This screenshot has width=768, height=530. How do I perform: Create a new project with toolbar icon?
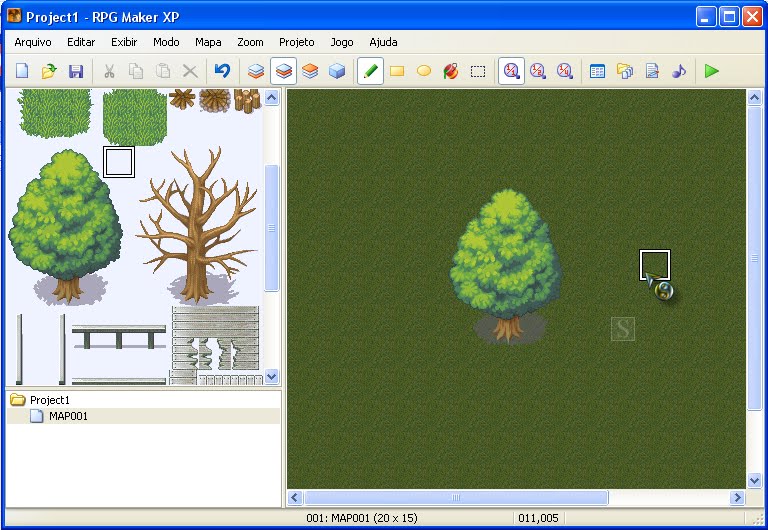pyautogui.click(x=22, y=71)
